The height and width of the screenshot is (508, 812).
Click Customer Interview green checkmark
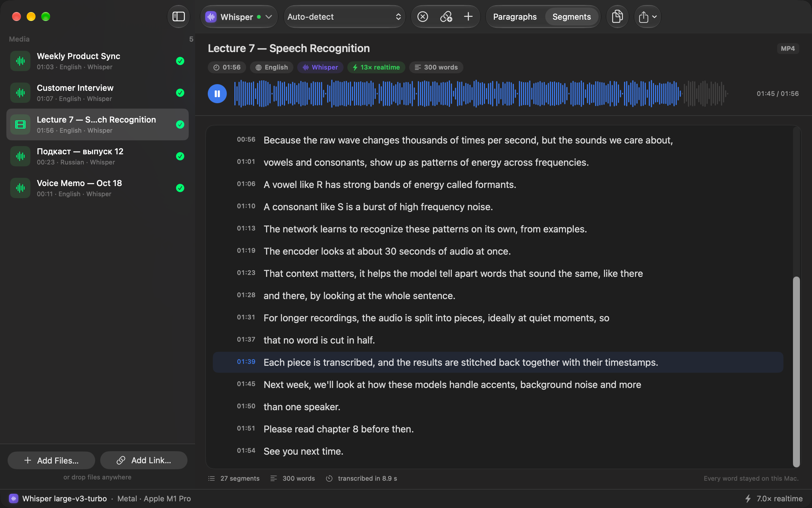pos(180,93)
